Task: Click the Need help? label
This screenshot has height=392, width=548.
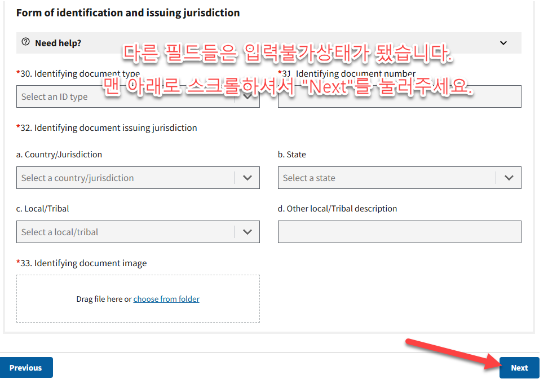Action: (58, 43)
